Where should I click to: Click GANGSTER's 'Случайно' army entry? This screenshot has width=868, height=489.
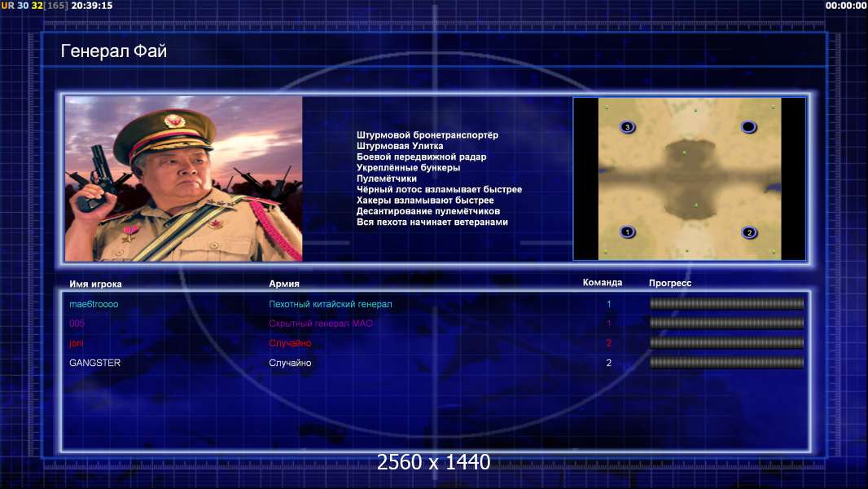pos(290,363)
